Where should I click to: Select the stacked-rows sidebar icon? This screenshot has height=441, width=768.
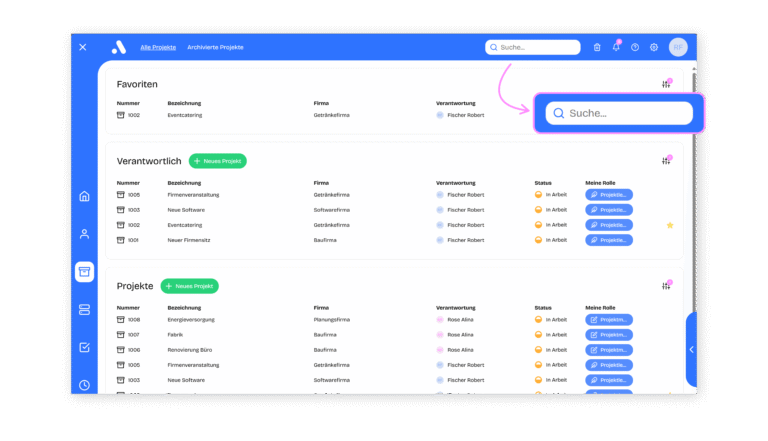click(84, 310)
